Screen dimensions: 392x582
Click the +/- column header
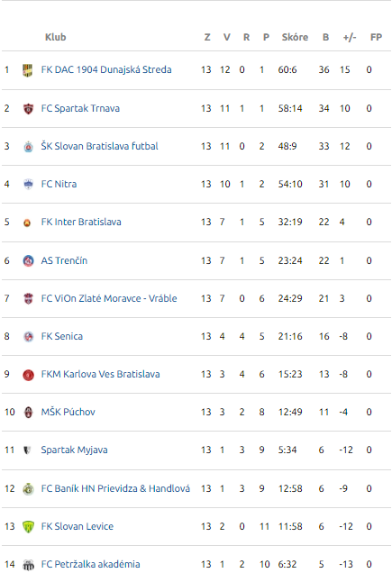(350, 37)
